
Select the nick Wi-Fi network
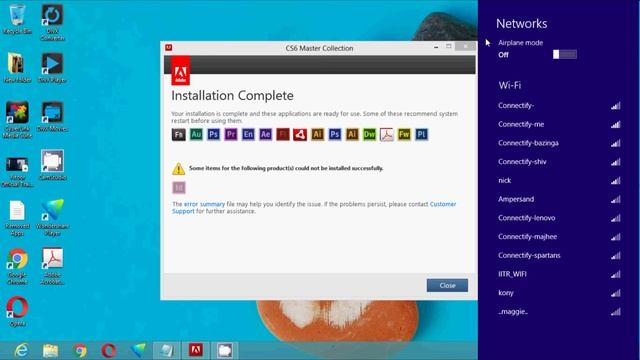(x=559, y=181)
